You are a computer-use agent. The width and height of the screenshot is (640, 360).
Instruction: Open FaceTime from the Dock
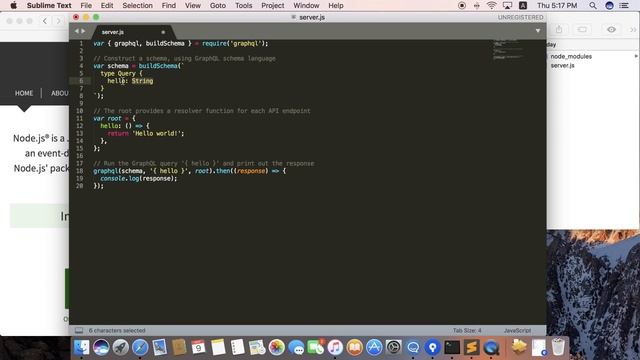(316, 347)
